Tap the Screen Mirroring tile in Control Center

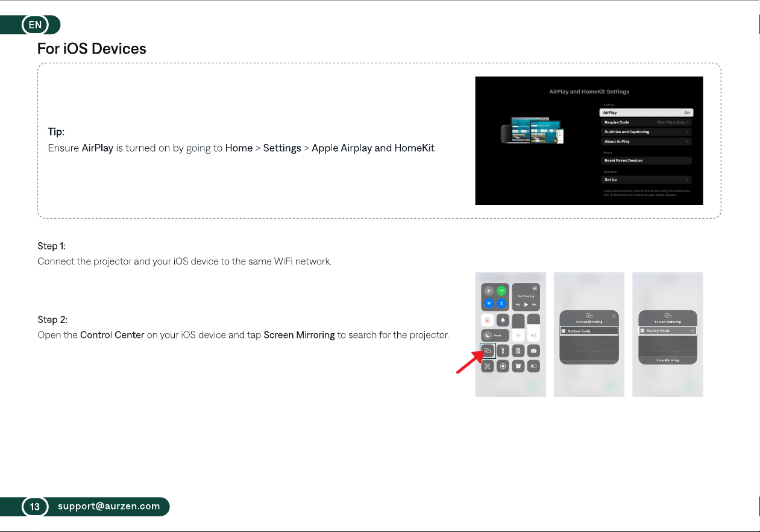(x=488, y=351)
